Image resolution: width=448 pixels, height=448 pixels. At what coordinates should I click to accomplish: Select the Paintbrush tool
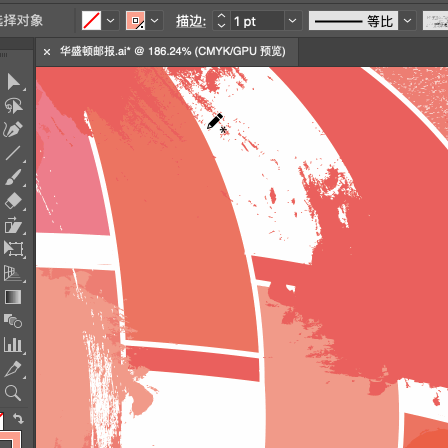[13, 177]
